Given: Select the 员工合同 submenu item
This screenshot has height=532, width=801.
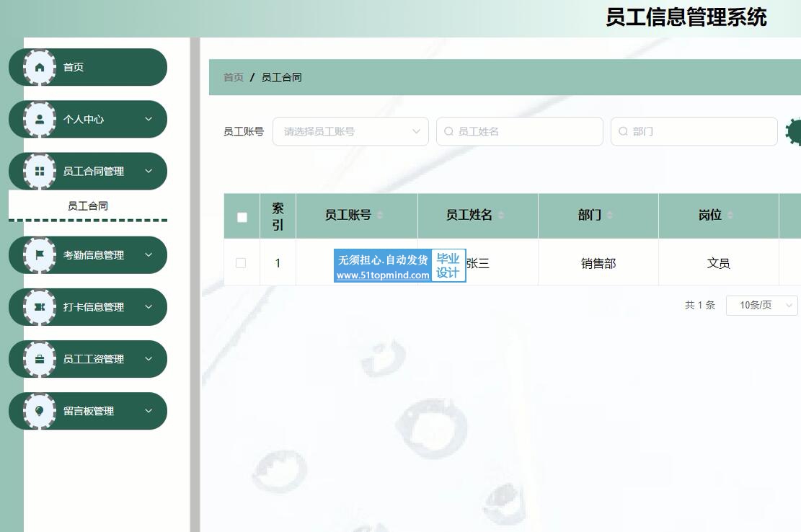Looking at the screenshot, I should click(x=88, y=205).
